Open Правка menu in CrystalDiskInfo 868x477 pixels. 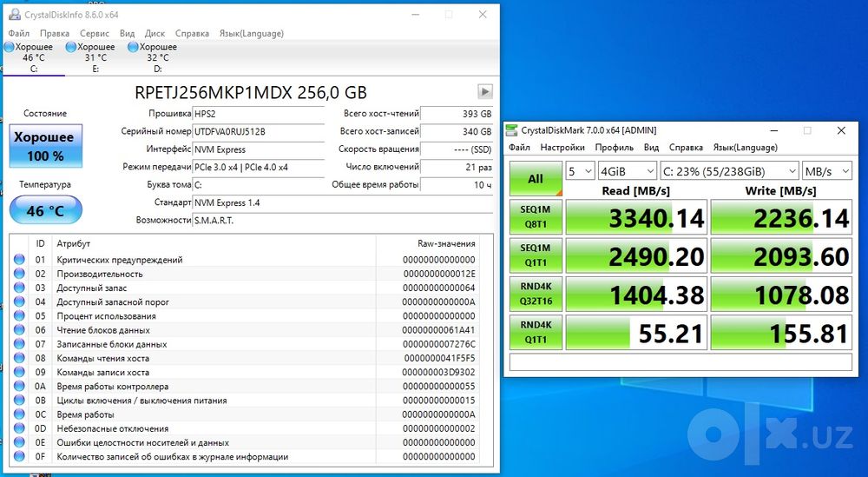pyautogui.click(x=54, y=33)
